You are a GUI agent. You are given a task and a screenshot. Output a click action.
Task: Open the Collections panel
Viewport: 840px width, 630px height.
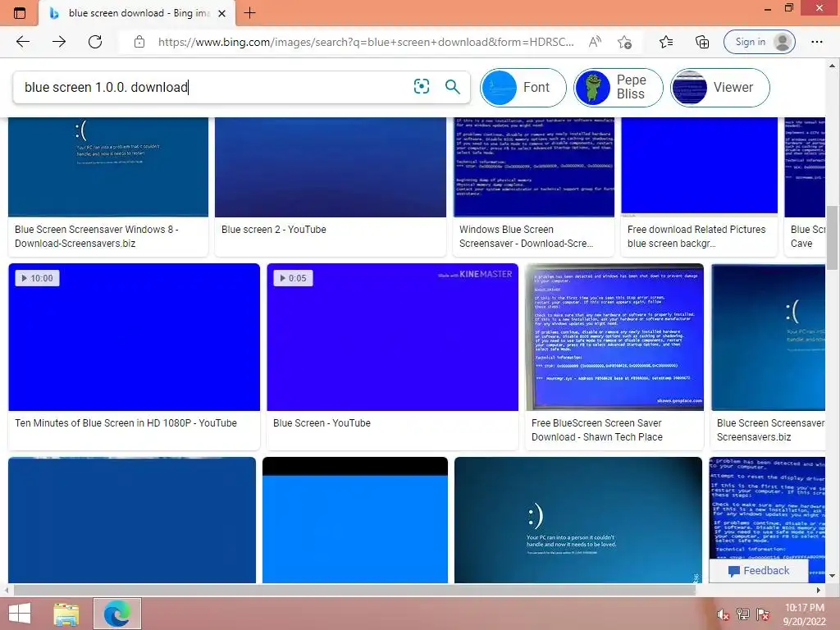[x=702, y=42]
